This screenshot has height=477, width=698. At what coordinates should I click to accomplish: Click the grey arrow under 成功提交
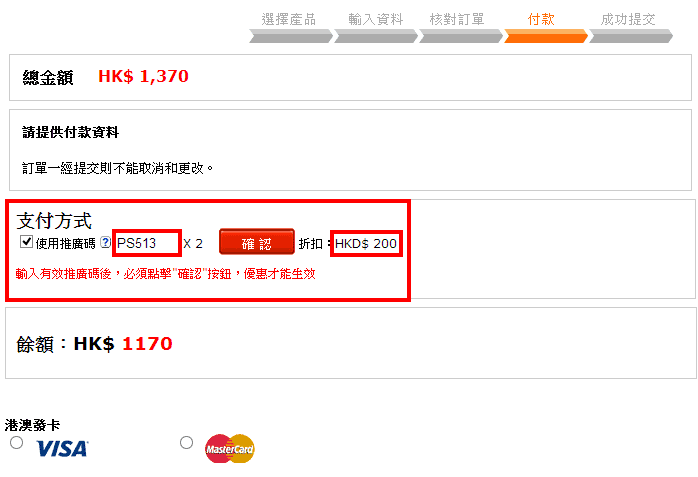click(x=631, y=36)
